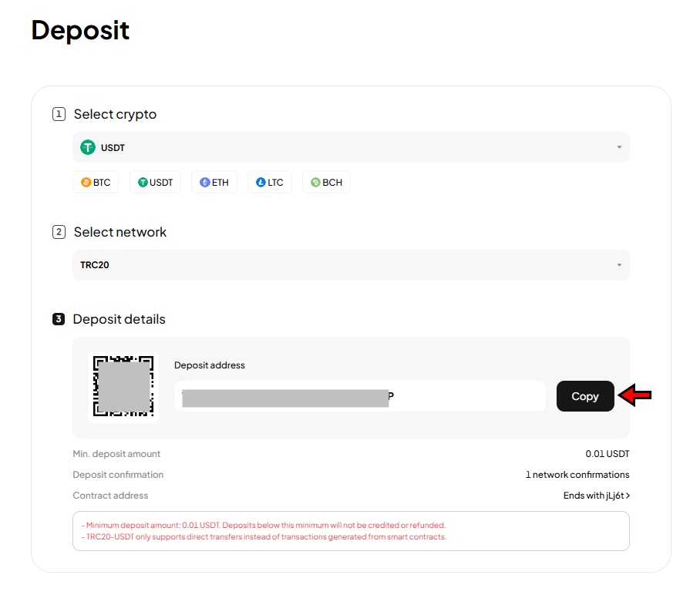Viewport: 700px width, 595px height.
Task: Expand the contract address ending with jLj6t
Action: click(595, 495)
